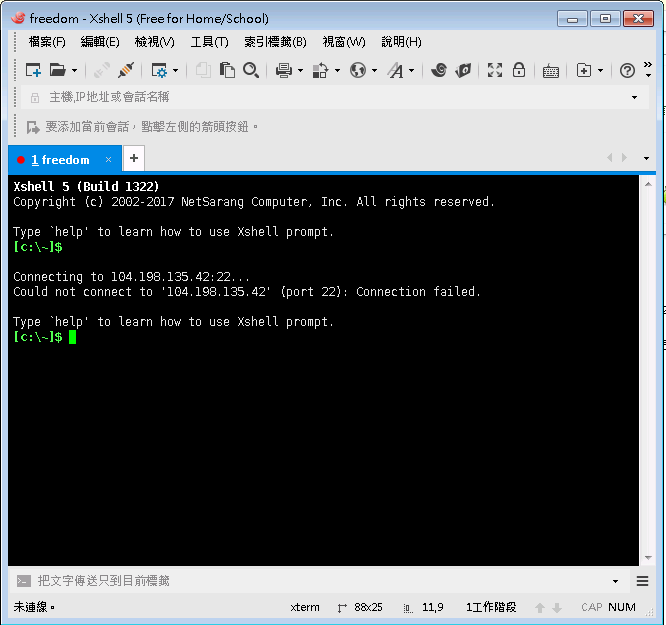Expand the globe Encoding dropdown arrow
Screen dimensions: 666x625
(374, 71)
